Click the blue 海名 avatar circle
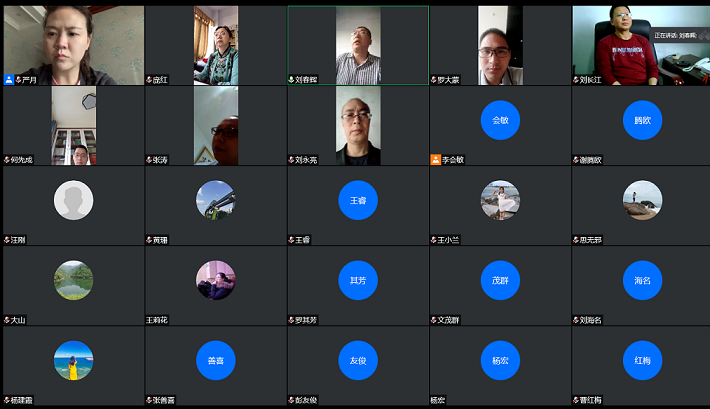The image size is (710, 409). pos(642,281)
